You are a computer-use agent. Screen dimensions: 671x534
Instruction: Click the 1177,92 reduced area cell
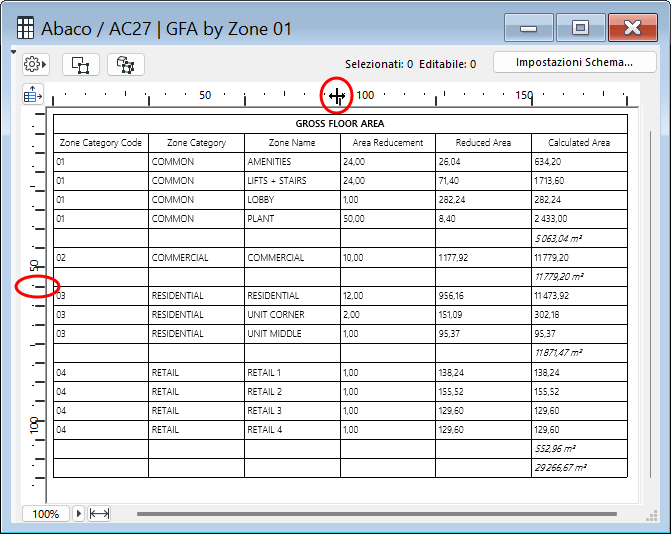pyautogui.click(x=484, y=258)
